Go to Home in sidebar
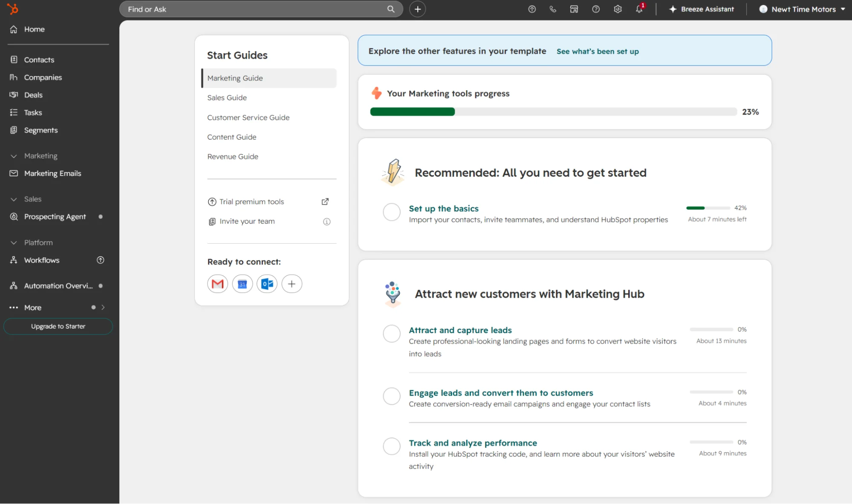This screenshot has width=852, height=504. coord(34,29)
